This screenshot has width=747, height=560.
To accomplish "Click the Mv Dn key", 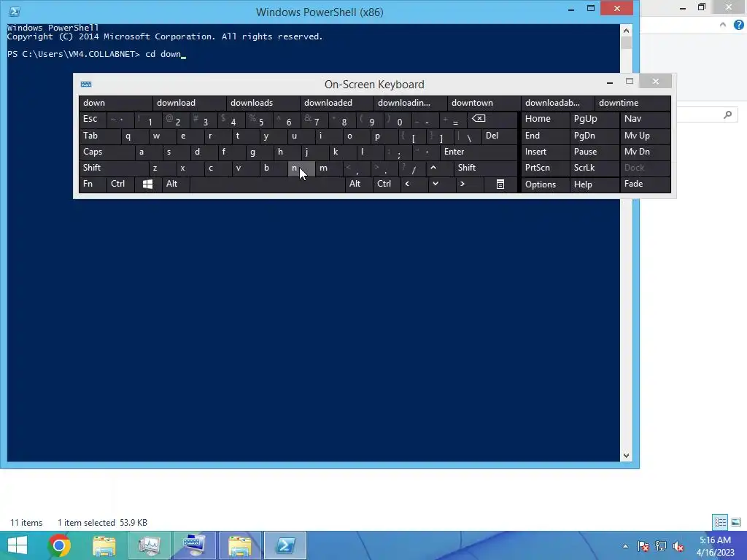I will click(x=645, y=152).
